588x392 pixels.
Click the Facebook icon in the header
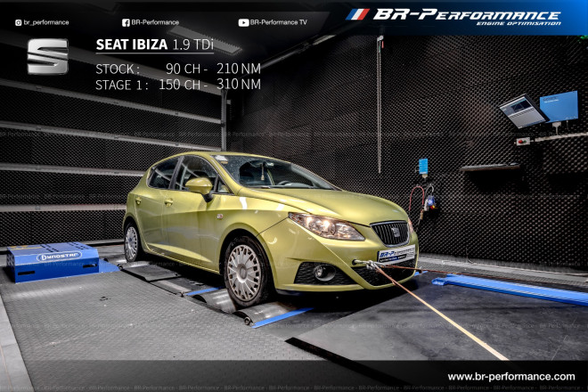[x=125, y=22]
